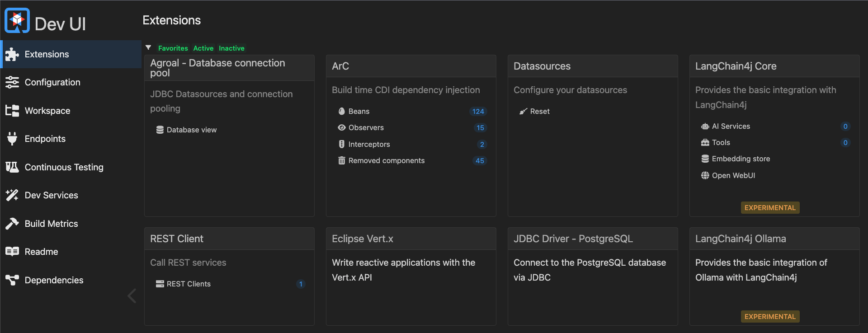Viewport: 868px width, 333px height.
Task: Click the REST Clients server icon
Action: [x=160, y=284]
